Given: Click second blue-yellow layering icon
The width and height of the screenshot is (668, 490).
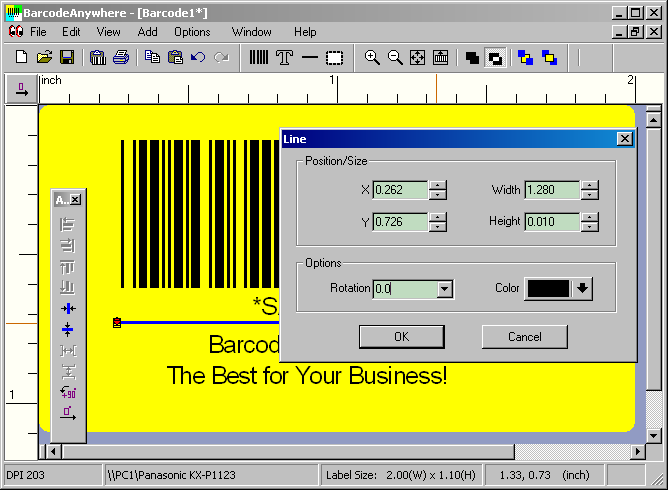Looking at the screenshot, I should click(549, 58).
